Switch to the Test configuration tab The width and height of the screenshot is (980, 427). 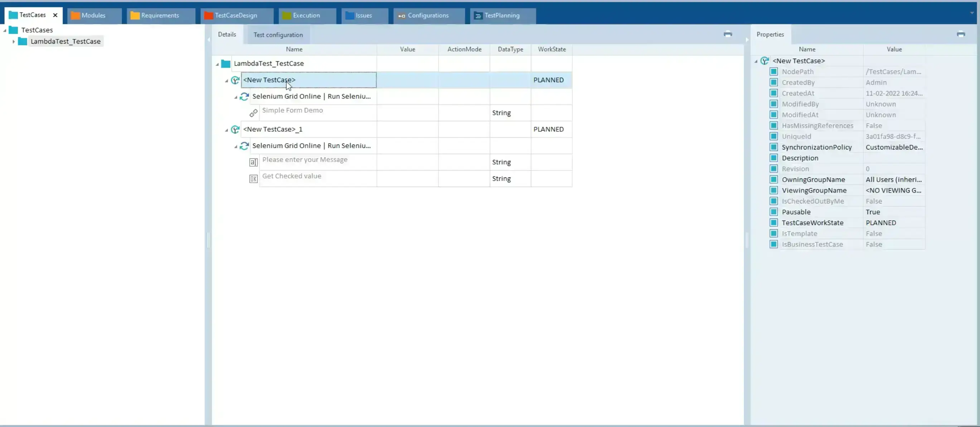(x=278, y=35)
